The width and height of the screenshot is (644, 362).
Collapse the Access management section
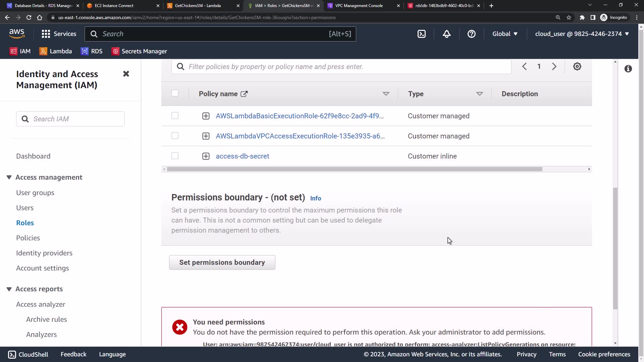9,177
